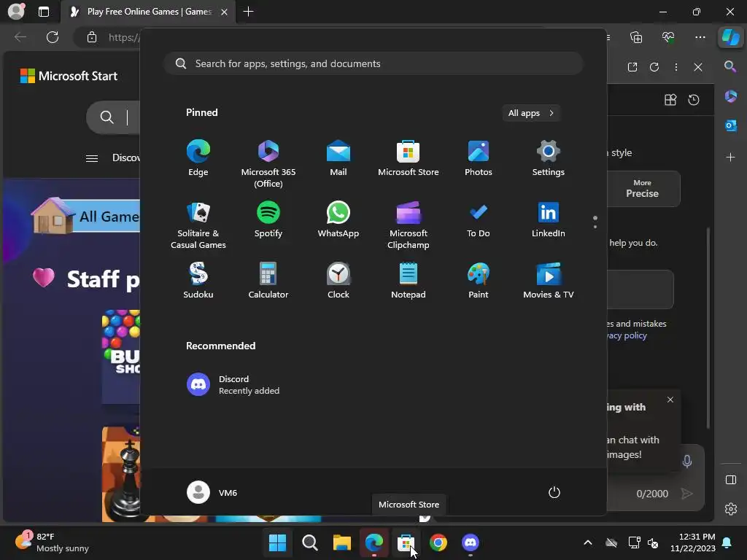747x560 pixels.
Task: Open a new Edge tab
Action: [248, 12]
